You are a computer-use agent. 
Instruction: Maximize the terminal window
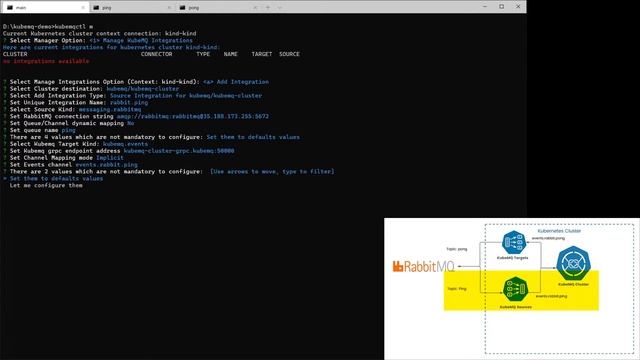[501, 7]
